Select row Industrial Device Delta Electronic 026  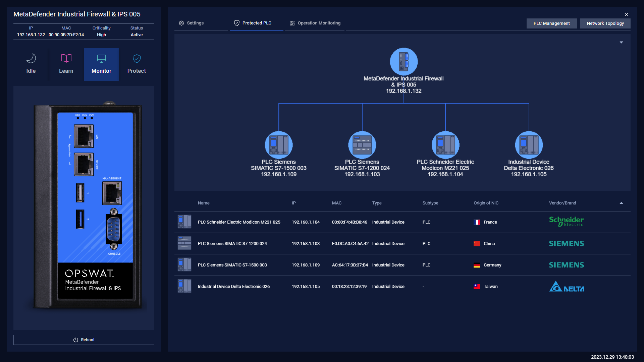click(x=402, y=287)
